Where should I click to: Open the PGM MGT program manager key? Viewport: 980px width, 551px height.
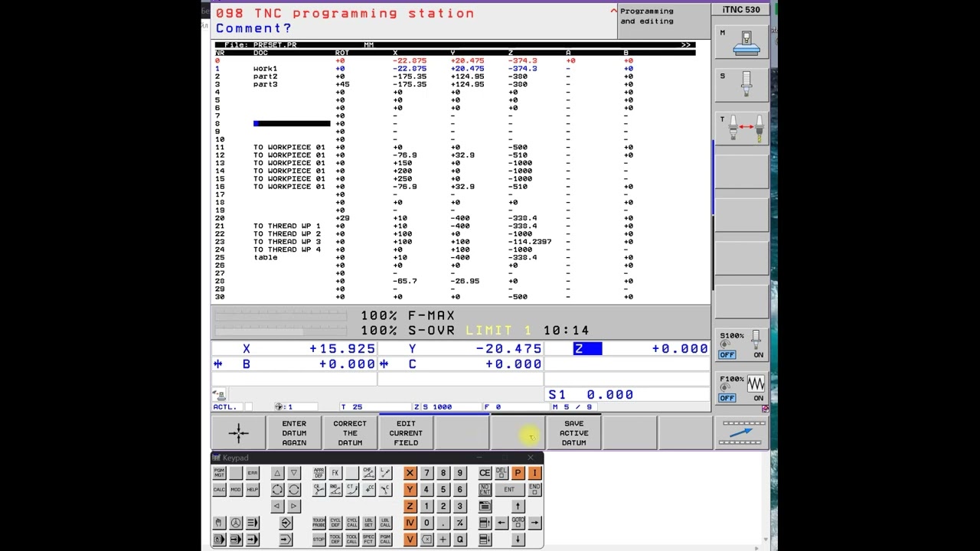coord(219,473)
